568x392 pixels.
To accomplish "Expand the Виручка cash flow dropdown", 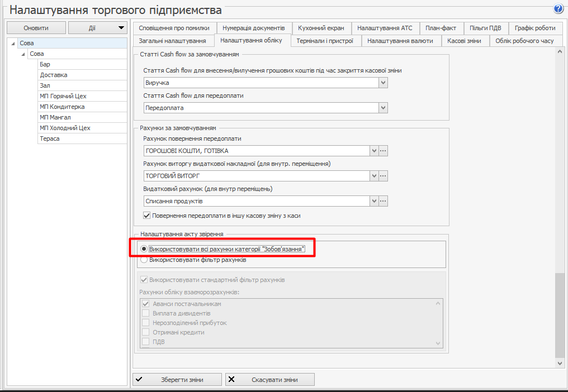I will tap(383, 83).
